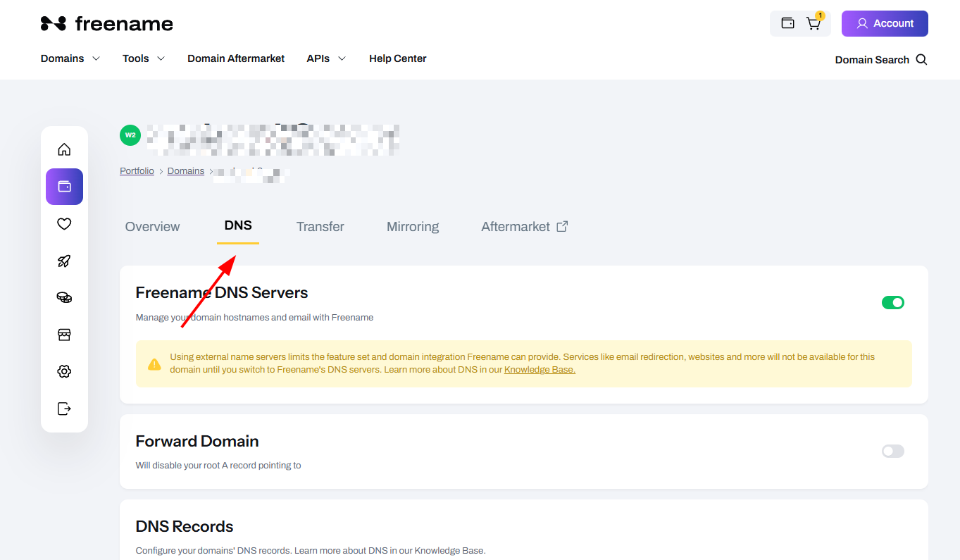Open the sidebar Favorites heart icon

64,224
